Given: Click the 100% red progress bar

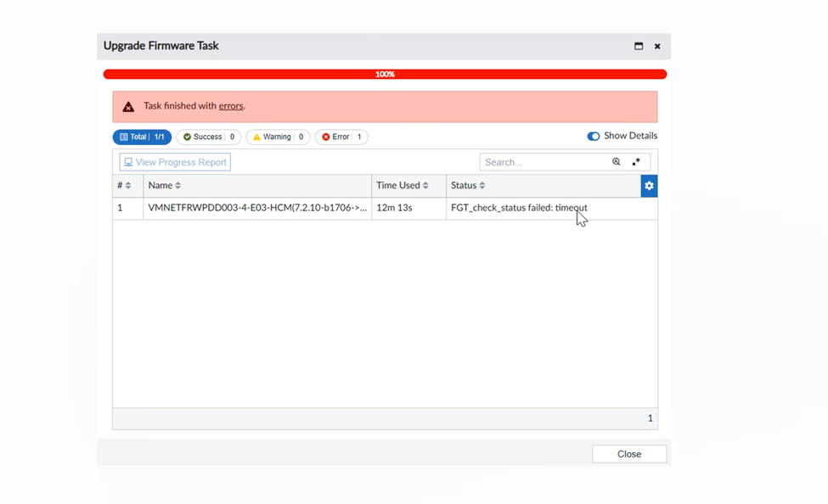Looking at the screenshot, I should [385, 74].
